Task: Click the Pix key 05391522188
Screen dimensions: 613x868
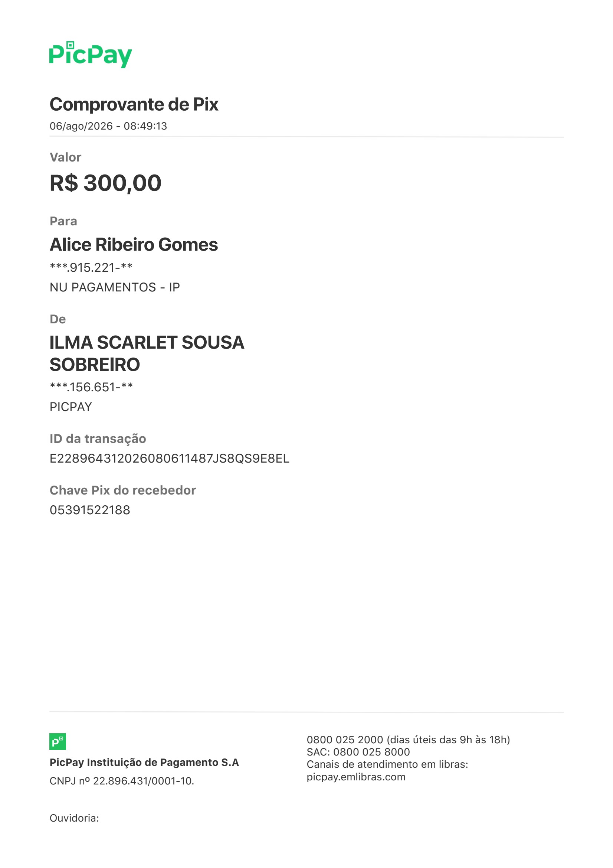Action: [x=90, y=510]
